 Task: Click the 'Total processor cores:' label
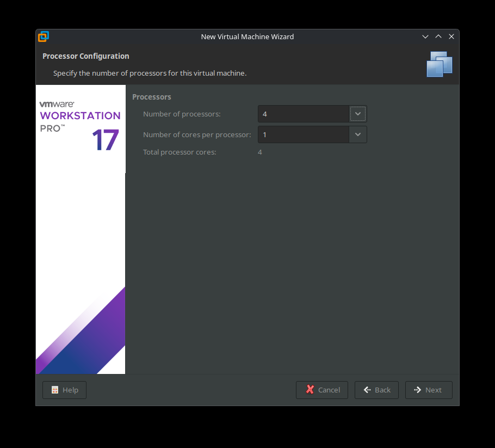[180, 152]
